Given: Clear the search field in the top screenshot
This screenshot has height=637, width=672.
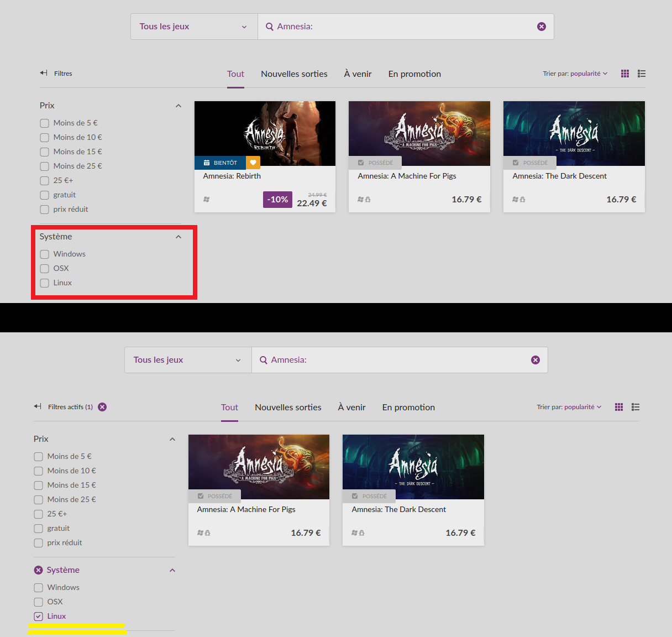Looking at the screenshot, I should (x=542, y=27).
